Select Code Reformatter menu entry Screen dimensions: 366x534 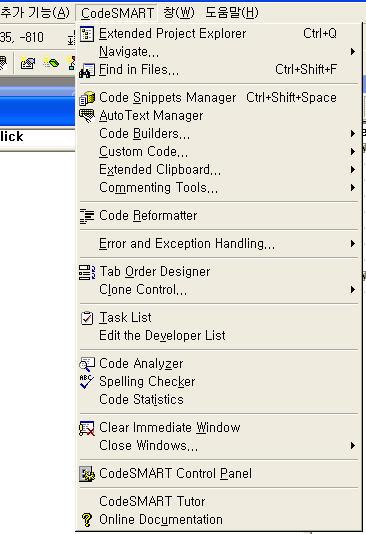tap(219, 216)
